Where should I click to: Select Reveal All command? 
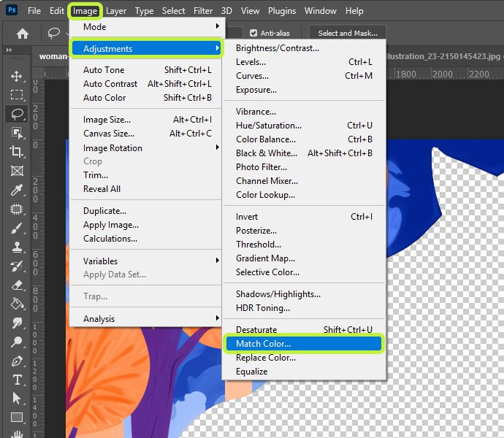[147, 189]
